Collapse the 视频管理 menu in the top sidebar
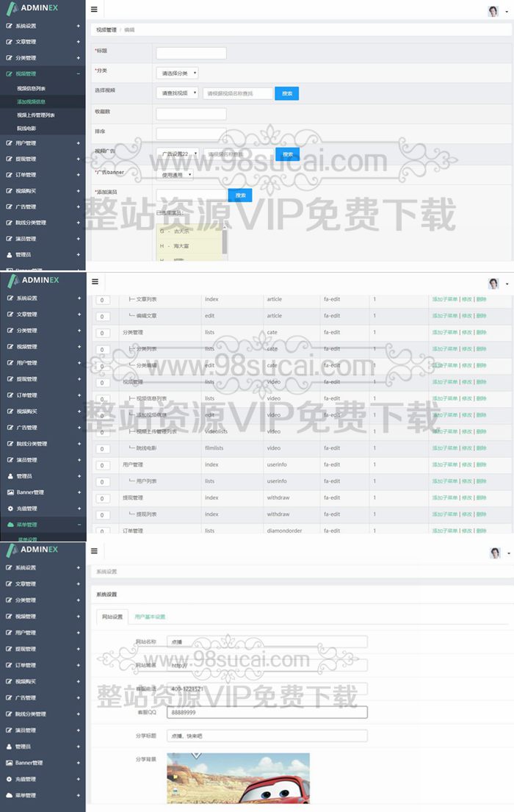This screenshot has width=514, height=812. (79, 74)
